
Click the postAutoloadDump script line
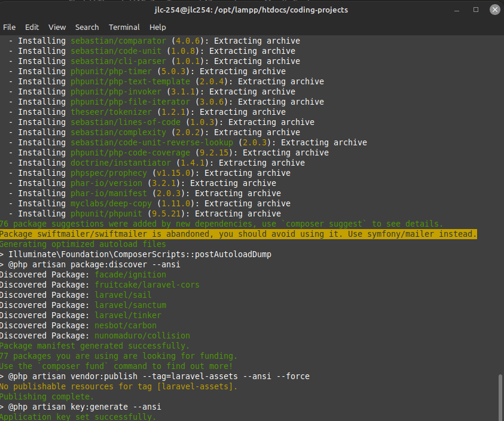(x=135, y=254)
